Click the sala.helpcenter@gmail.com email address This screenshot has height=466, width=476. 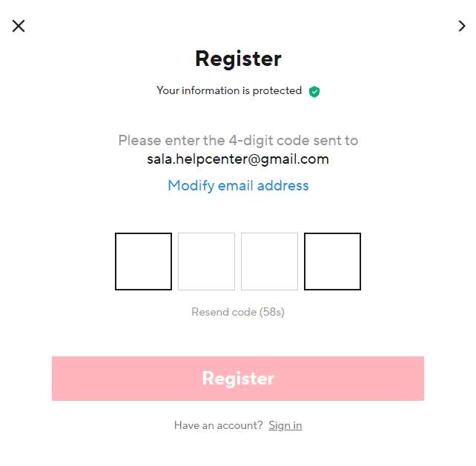[238, 159]
